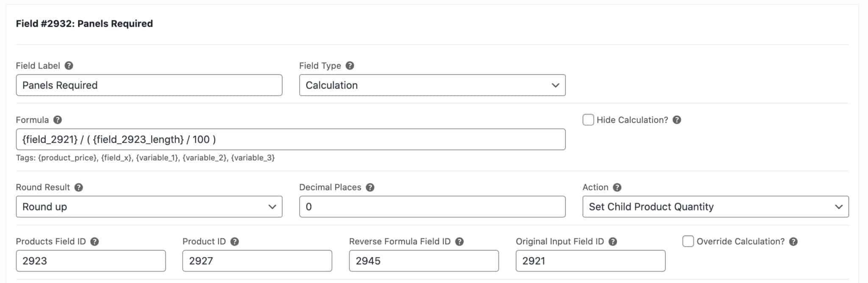Click the Hide Calculation? label text
Screen dimensions: 868x283
point(632,120)
